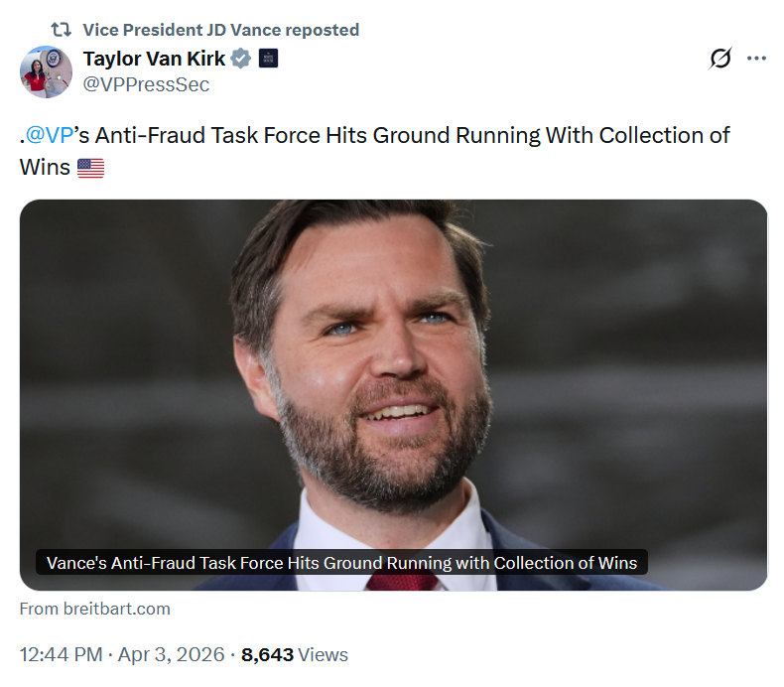Click the @VP mention in the tweet
The width and height of the screenshot is (784, 687).
pyautogui.click(x=51, y=135)
